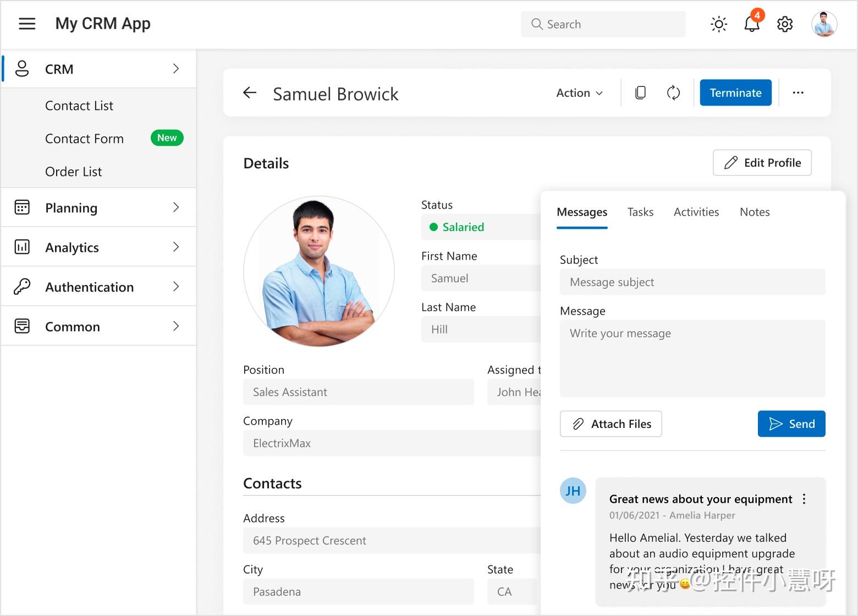Image resolution: width=858 pixels, height=616 pixels.
Task: Toggle the light theme sun icon
Action: click(719, 24)
